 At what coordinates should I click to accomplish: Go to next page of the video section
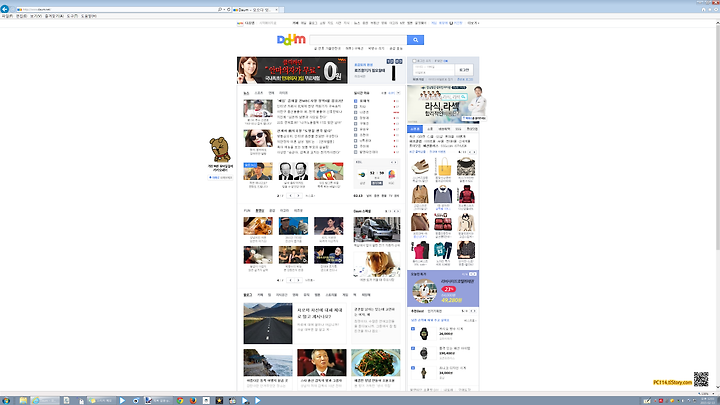pos(298,280)
